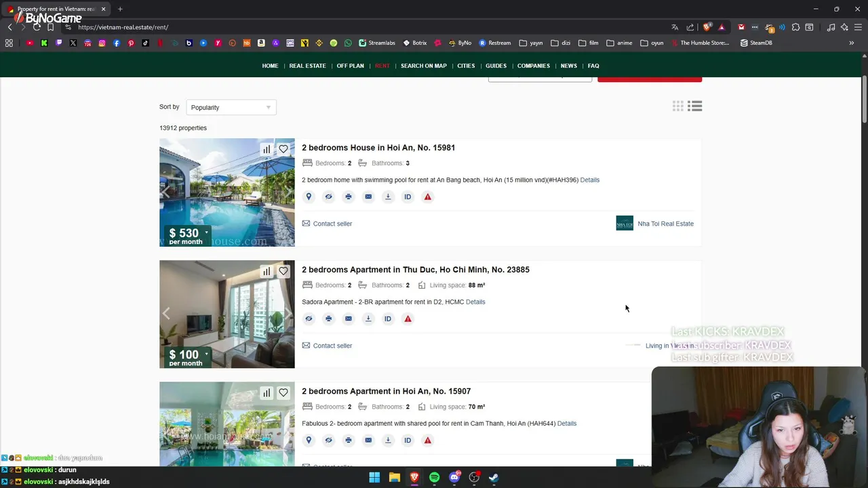Report listing No. 23885 with warning icon
This screenshot has height=488, width=868.
[x=408, y=319]
